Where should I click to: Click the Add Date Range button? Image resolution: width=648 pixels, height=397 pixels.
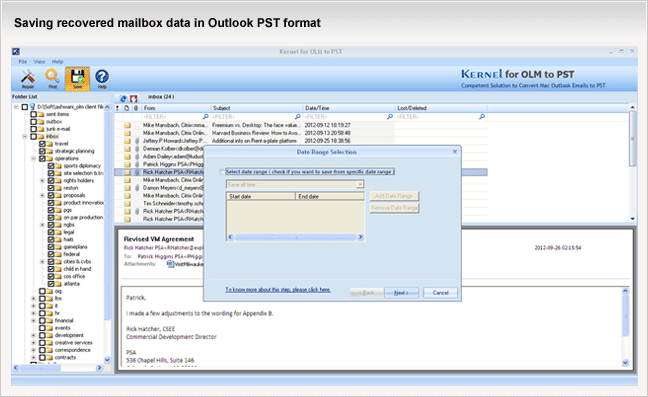pos(394,196)
